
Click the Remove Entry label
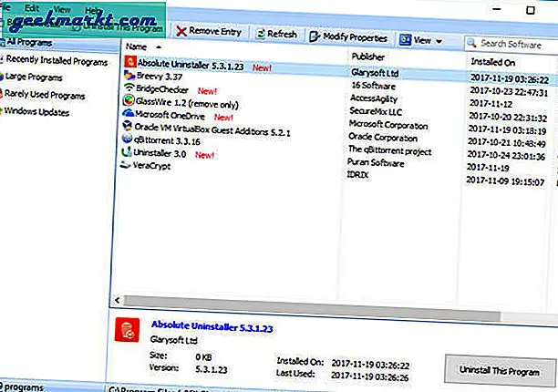(215, 32)
